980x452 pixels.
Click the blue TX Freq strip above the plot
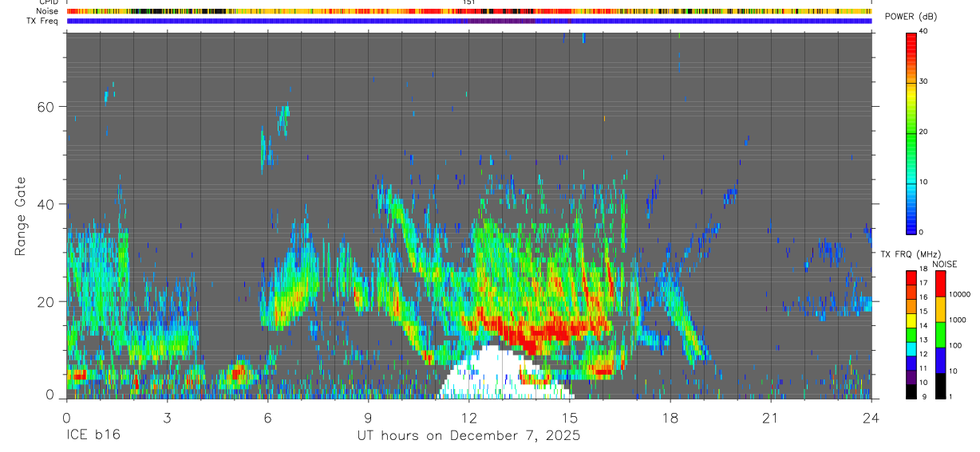468,21
